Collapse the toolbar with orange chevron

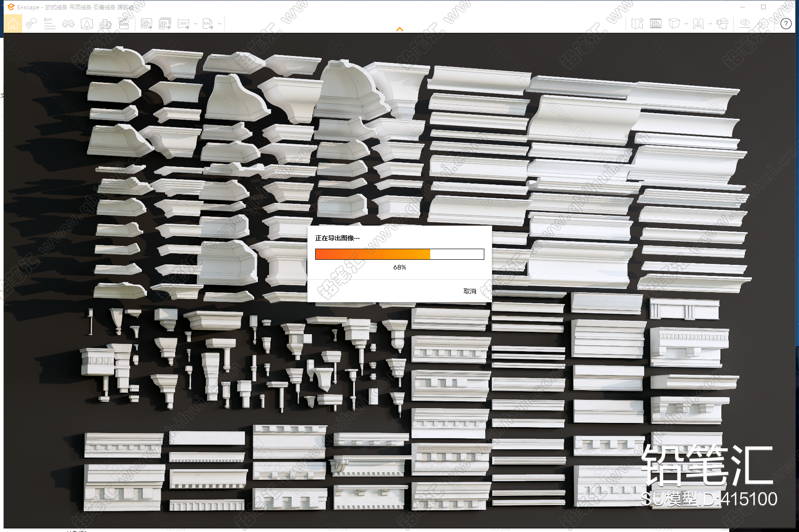(400, 29)
